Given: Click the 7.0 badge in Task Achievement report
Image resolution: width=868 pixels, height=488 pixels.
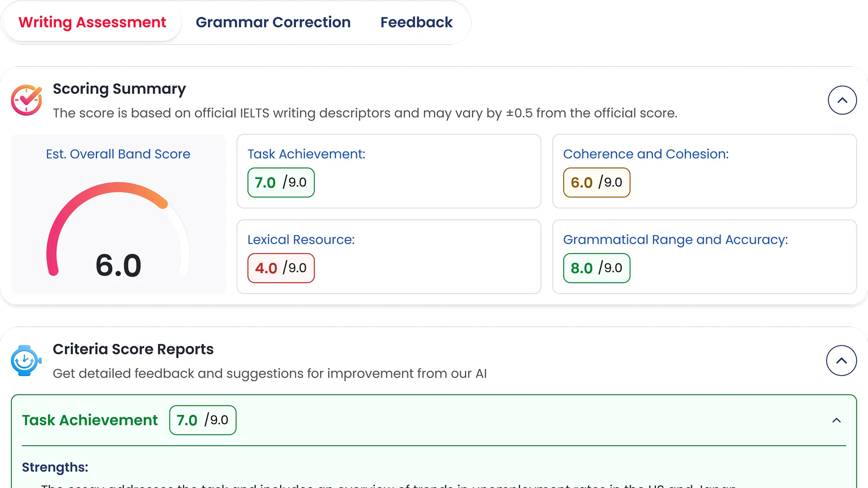Looking at the screenshot, I should (203, 420).
